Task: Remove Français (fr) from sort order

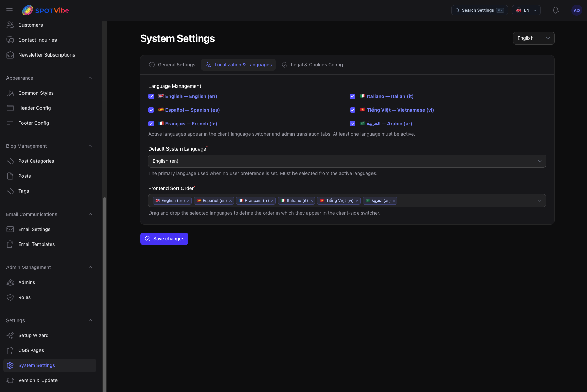Action: [x=272, y=201]
